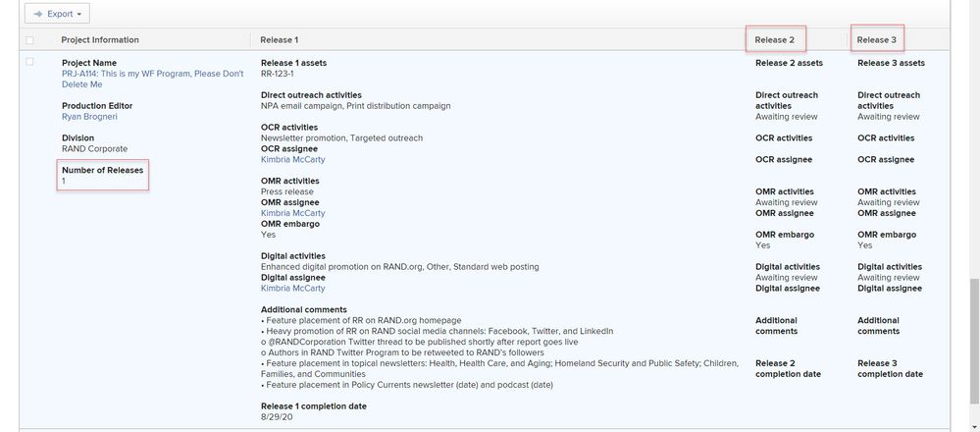Click the vertical scrollbar thumb
This screenshot has width=980, height=432.
pyautogui.click(x=974, y=341)
